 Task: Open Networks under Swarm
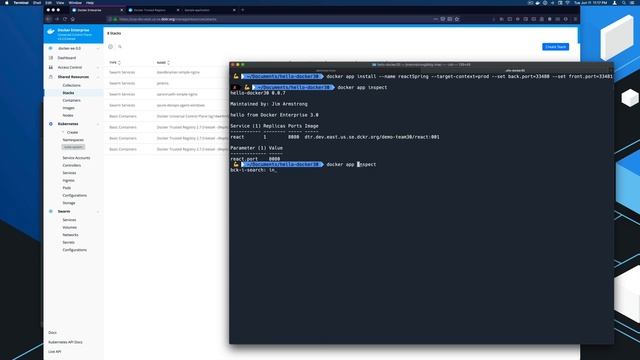tap(70, 235)
